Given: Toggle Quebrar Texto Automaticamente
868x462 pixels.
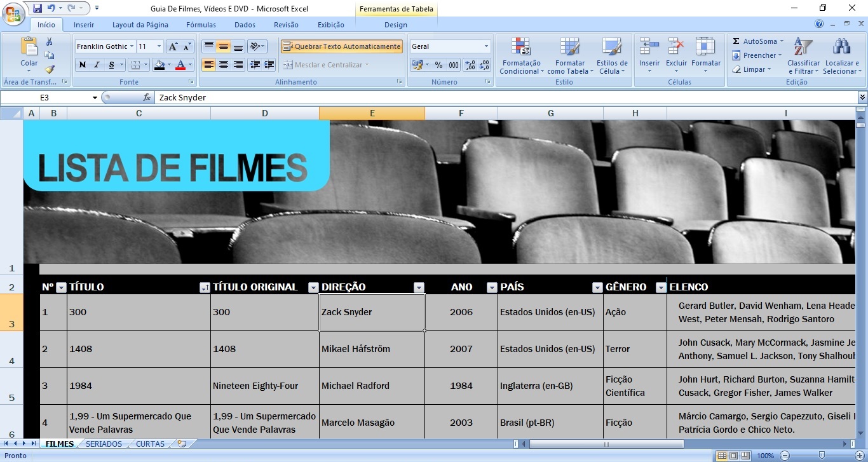Looking at the screenshot, I should point(341,46).
